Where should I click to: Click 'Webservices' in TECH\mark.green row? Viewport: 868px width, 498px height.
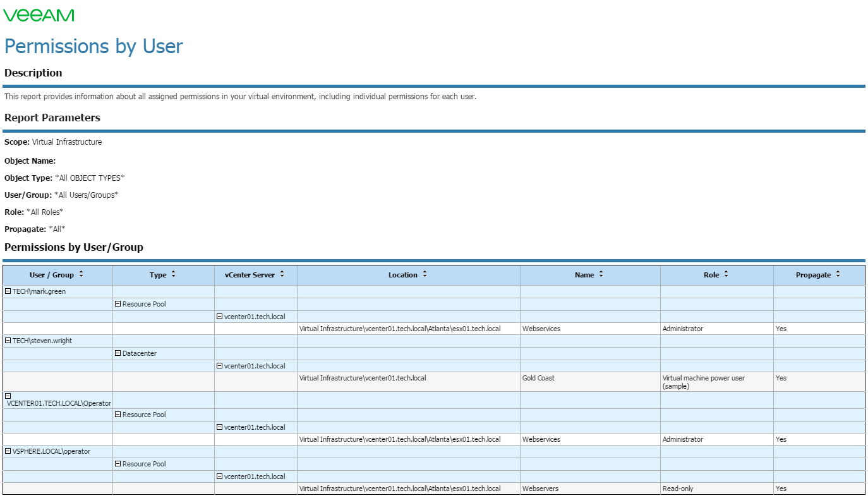point(541,329)
